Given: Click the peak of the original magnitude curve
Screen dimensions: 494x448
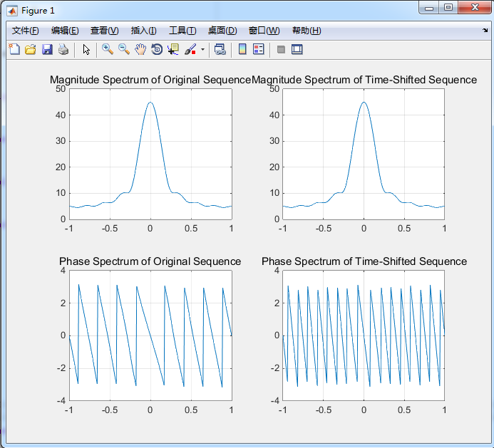Looking at the screenshot, I should 150,103.
